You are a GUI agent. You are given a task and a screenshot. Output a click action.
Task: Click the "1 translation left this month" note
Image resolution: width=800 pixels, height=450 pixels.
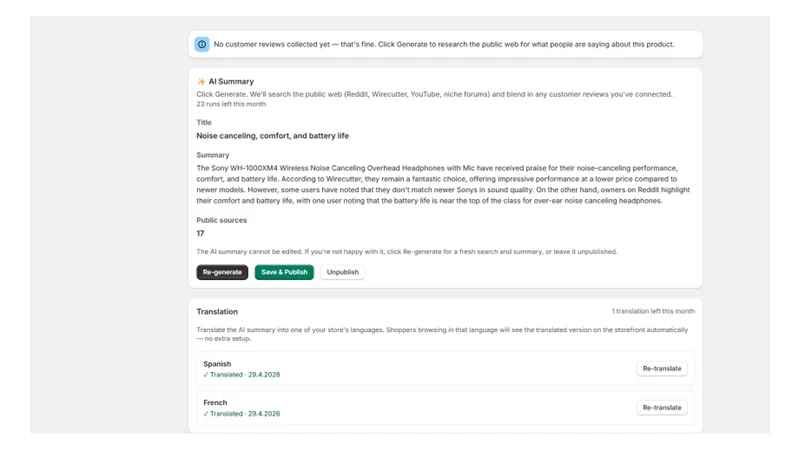(653, 311)
